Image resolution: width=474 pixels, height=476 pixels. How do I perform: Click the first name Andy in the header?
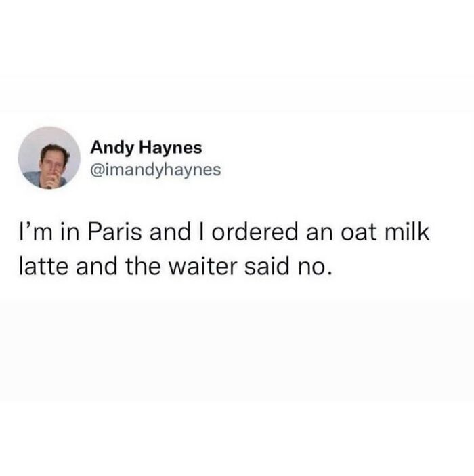[x=112, y=148]
